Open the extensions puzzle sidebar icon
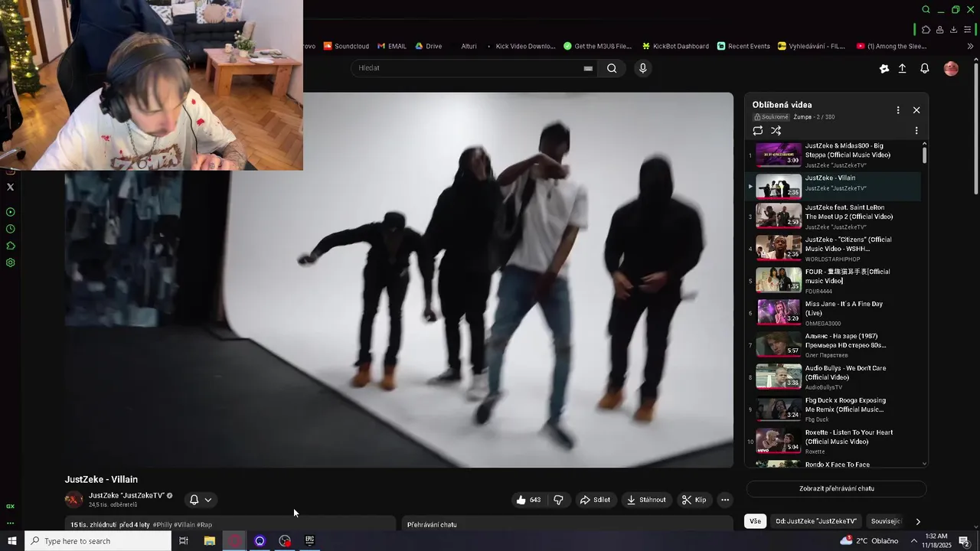980x551 pixels. click(x=10, y=246)
